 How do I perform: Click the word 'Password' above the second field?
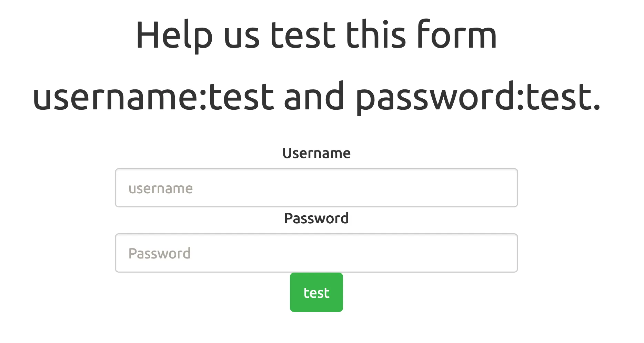[316, 218]
